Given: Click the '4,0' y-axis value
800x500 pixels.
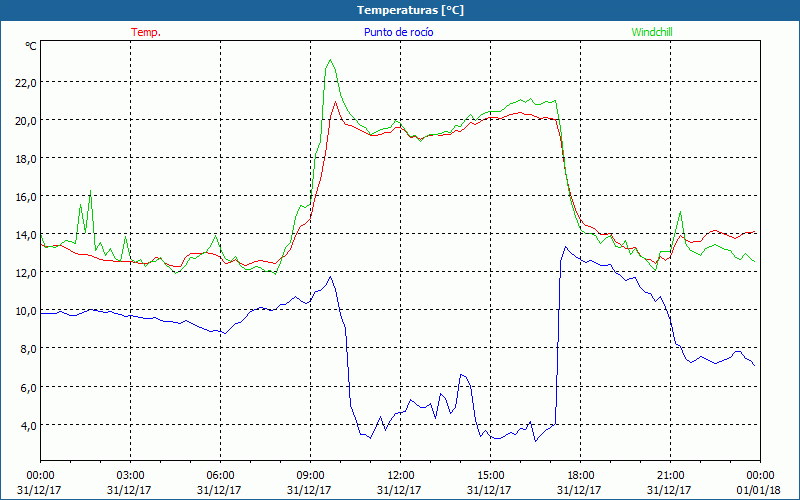Looking at the screenshot, I should click(28, 425).
